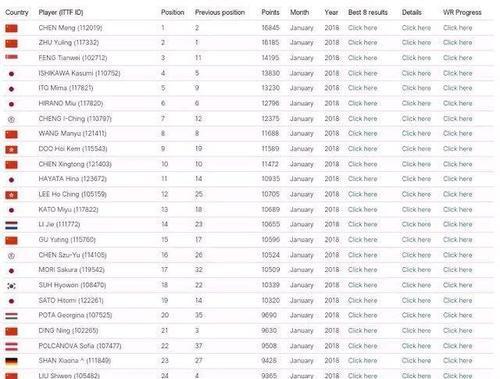Open Best 8 results for CHEN Meng
The width and height of the screenshot is (500, 379).
point(362,28)
